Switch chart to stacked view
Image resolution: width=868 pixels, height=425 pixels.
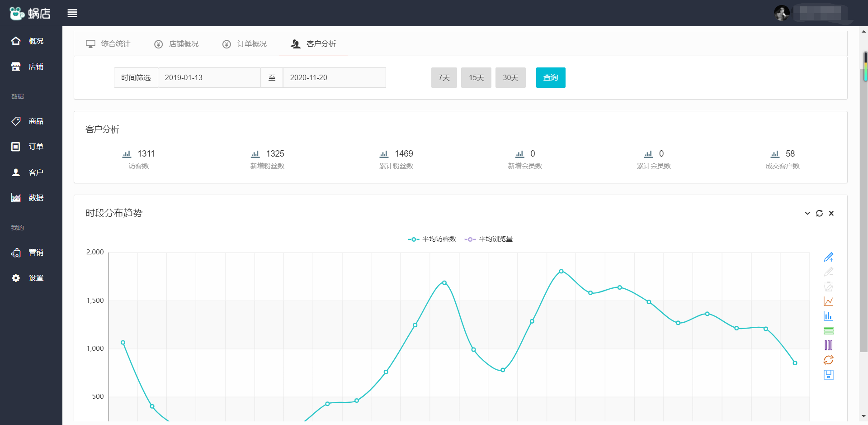click(828, 330)
